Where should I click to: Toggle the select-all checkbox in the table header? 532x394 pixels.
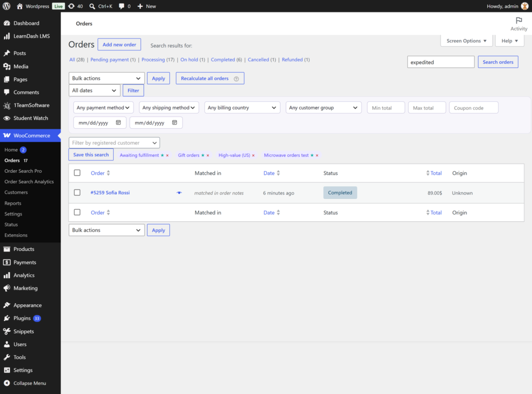77,173
